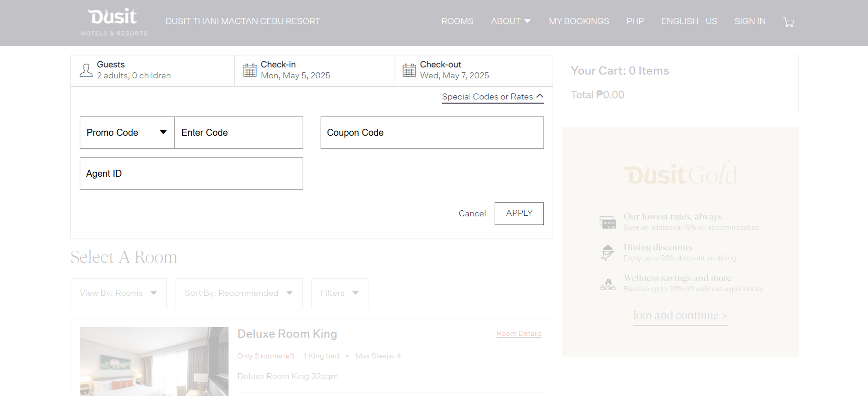
Task: Focus the Coupon Code input field
Action: coord(432,133)
